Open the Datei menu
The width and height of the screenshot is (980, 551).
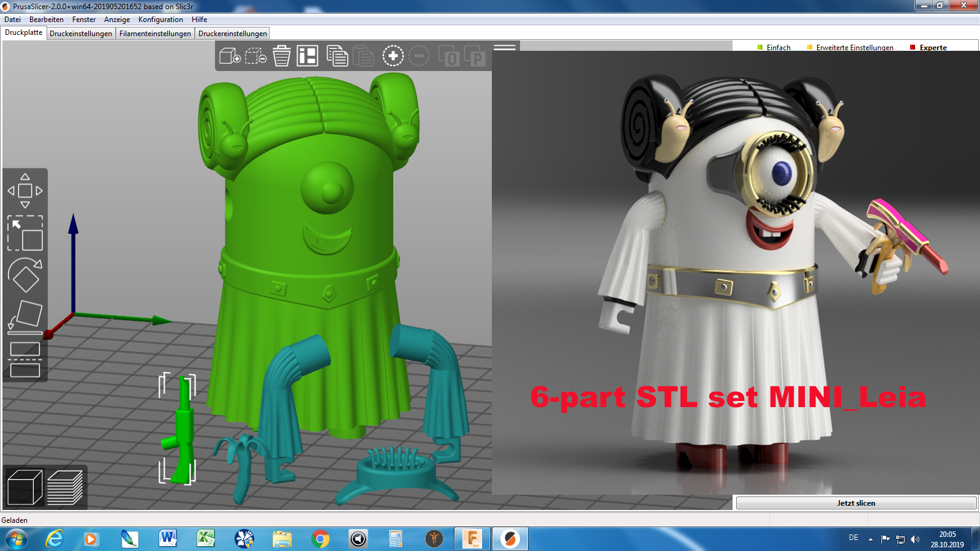(12, 20)
